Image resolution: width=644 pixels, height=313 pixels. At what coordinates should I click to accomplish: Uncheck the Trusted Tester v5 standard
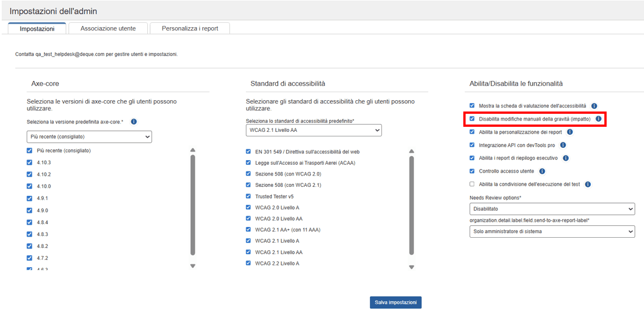point(249,196)
